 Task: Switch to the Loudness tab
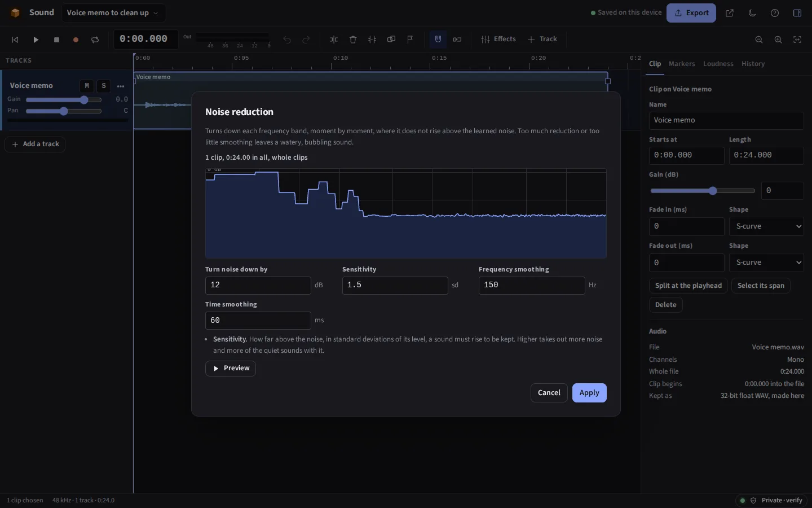[x=718, y=64]
